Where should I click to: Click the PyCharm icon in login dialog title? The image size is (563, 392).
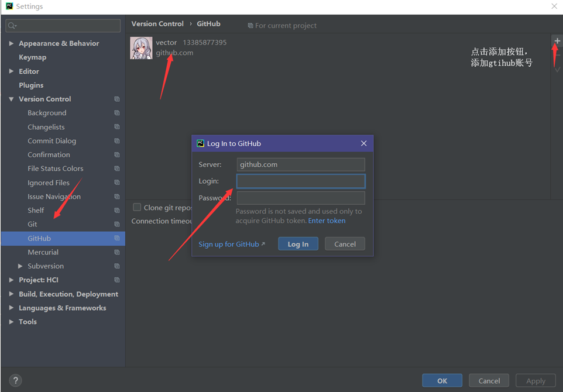200,143
